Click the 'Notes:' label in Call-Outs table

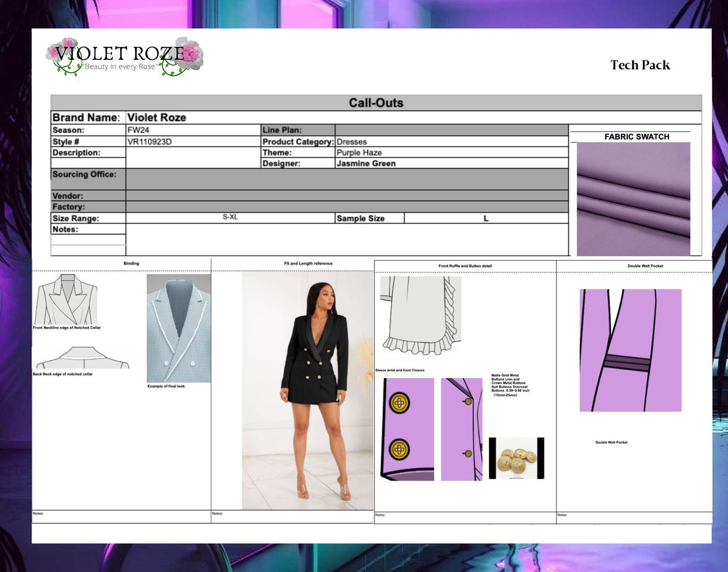click(65, 229)
